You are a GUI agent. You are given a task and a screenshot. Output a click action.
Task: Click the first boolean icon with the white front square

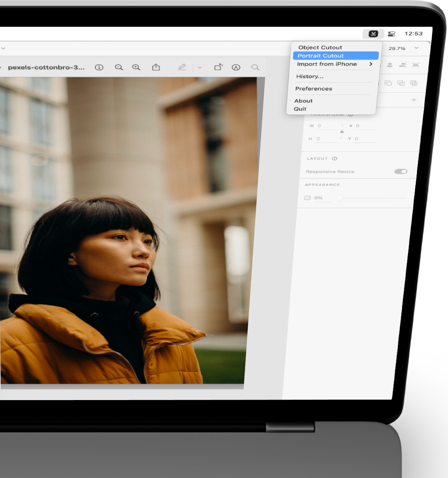(388, 83)
